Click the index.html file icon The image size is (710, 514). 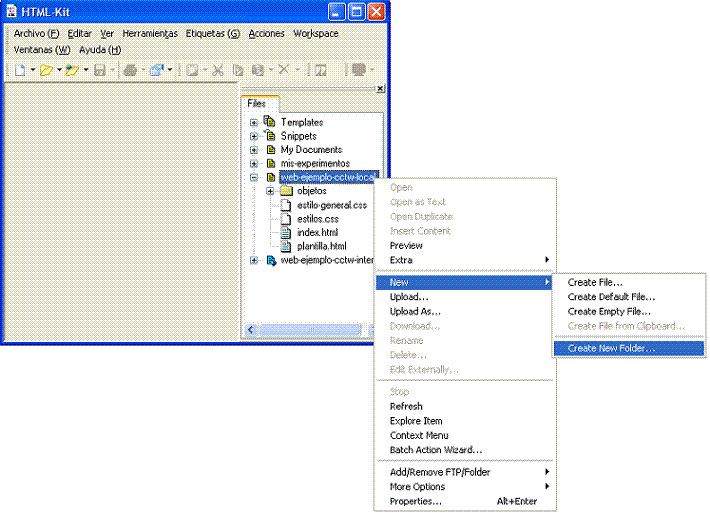[x=285, y=232]
